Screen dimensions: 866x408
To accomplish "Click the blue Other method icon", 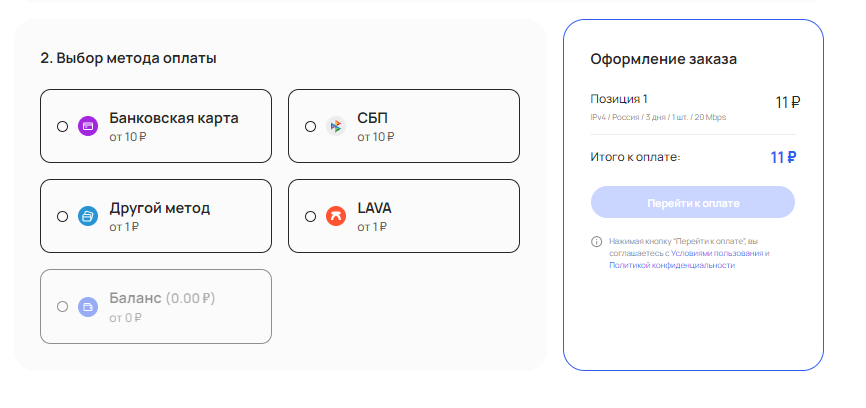I will coord(87,216).
